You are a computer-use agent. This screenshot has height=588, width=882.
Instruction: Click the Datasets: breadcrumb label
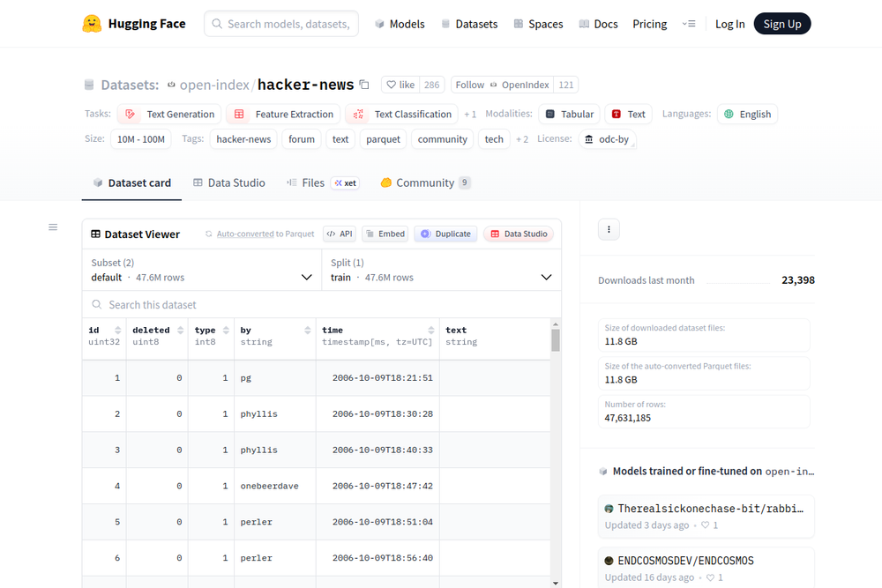(x=130, y=85)
